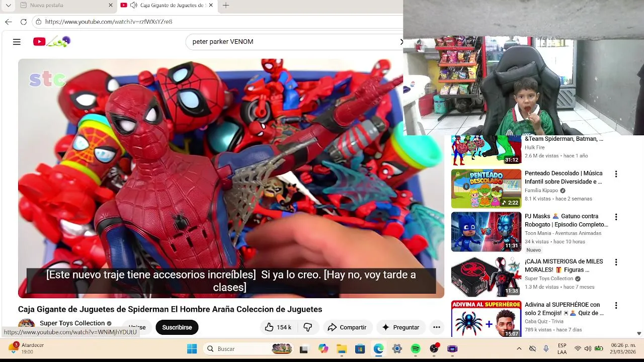Focus the YouTube search box
644x362 pixels.
click(294, 42)
